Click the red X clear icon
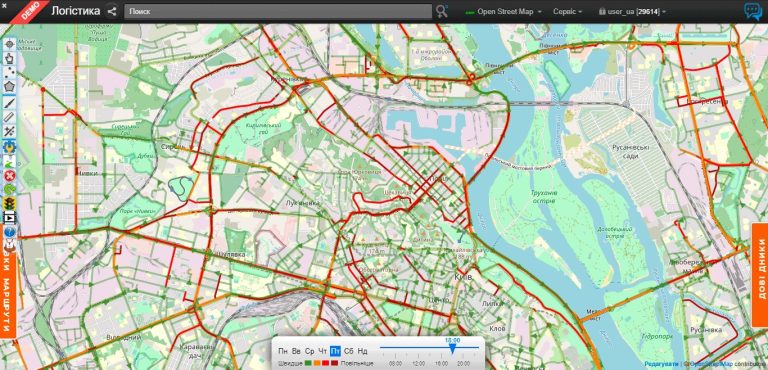Viewport: 768px width, 370px height. click(x=9, y=175)
